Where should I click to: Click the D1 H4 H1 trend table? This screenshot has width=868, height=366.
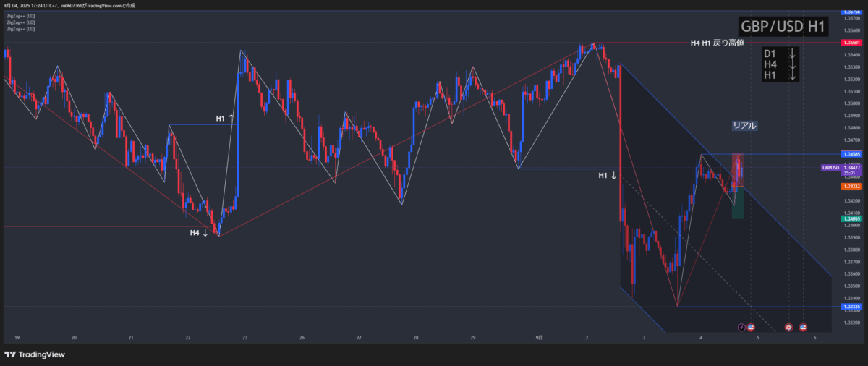point(780,64)
